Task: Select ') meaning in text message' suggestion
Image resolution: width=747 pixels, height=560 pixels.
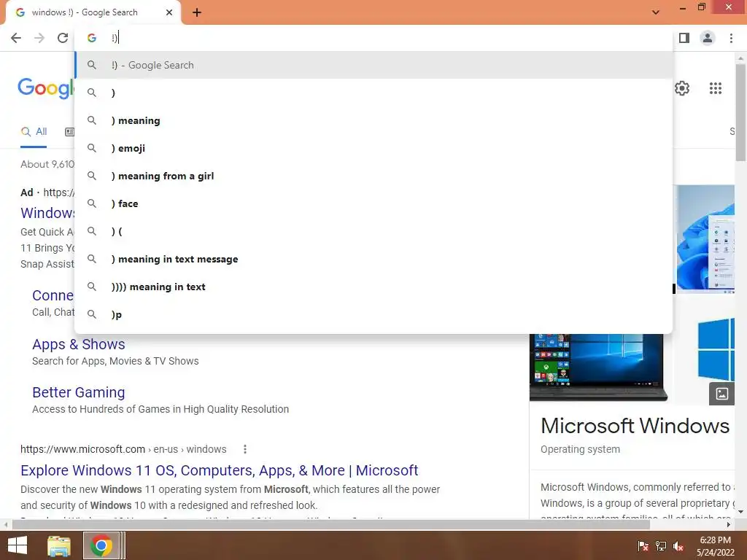Action: [373, 259]
